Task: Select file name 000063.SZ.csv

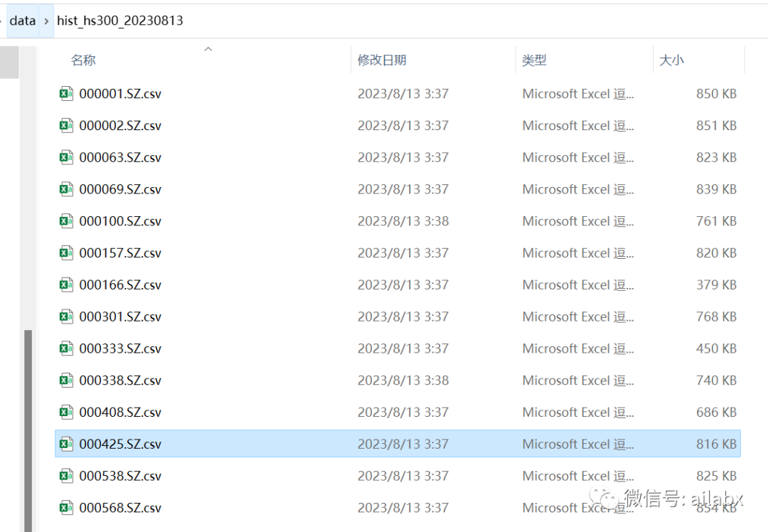Action: point(120,157)
